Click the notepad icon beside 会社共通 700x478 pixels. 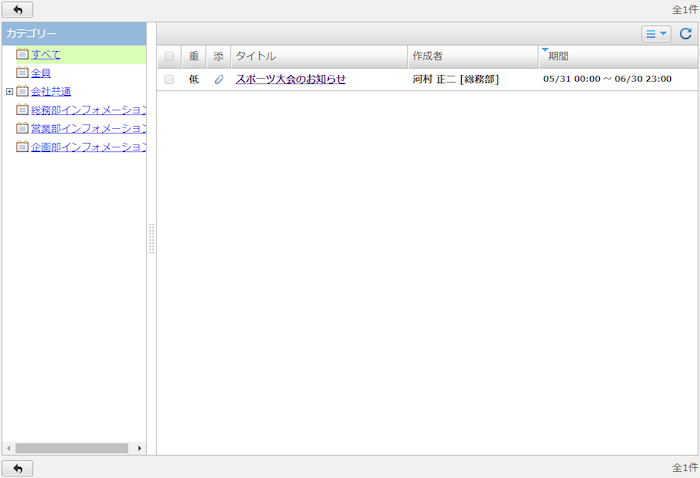[x=23, y=92]
